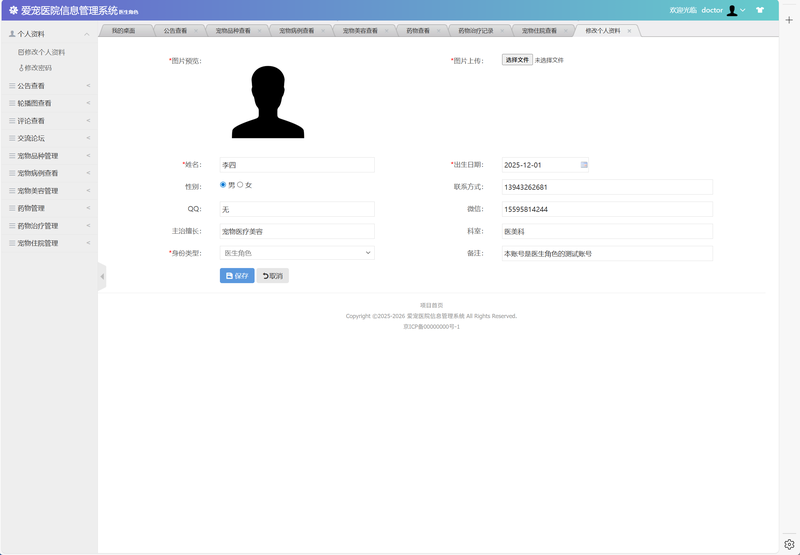This screenshot has width=800, height=555.
Task: Click the list icon beside 公告查看
Action: [12, 86]
